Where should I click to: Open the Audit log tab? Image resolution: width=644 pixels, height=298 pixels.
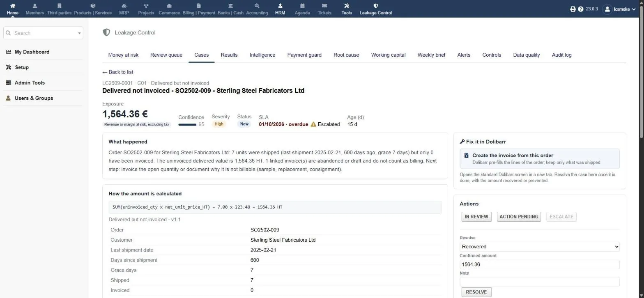pos(561,55)
